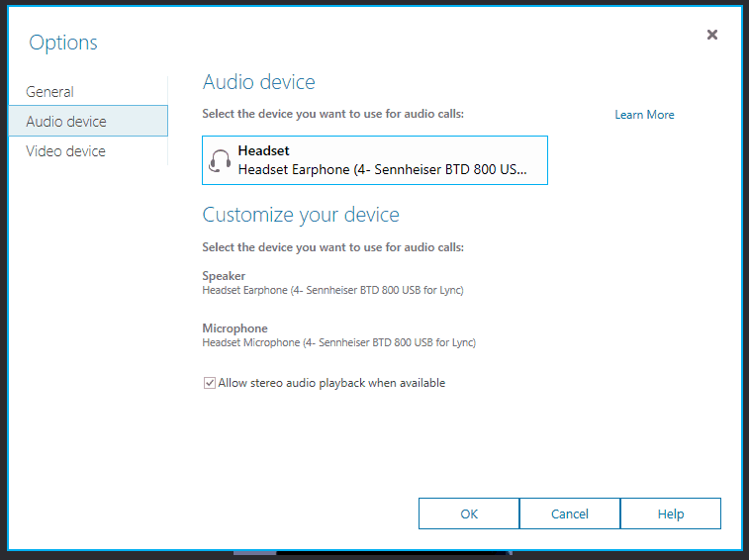This screenshot has height=560, width=749.
Task: Switch to the General tab
Action: click(49, 92)
